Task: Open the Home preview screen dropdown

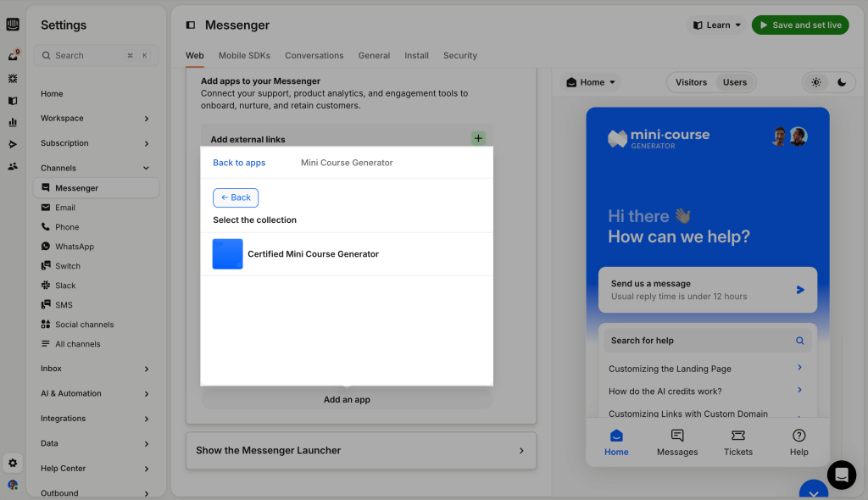Action: pyautogui.click(x=591, y=82)
